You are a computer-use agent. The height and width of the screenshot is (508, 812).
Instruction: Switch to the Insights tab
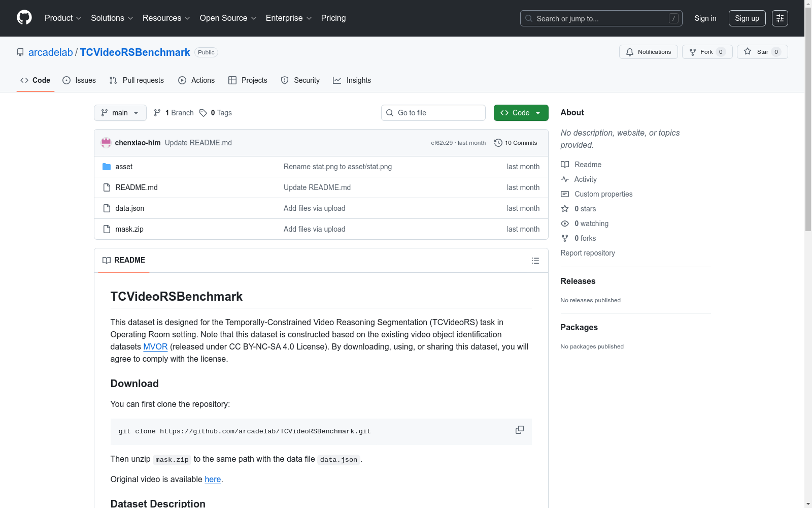click(x=352, y=80)
